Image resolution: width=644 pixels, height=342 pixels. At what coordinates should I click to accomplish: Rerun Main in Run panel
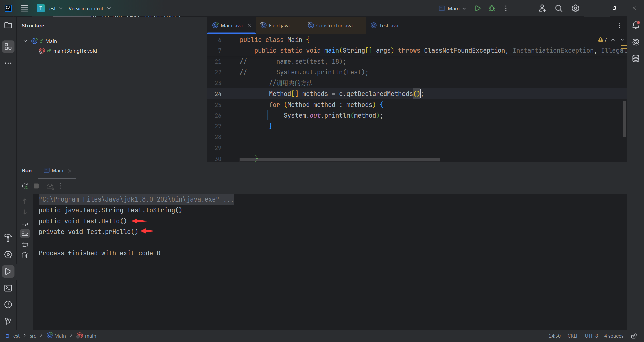pos(25,186)
